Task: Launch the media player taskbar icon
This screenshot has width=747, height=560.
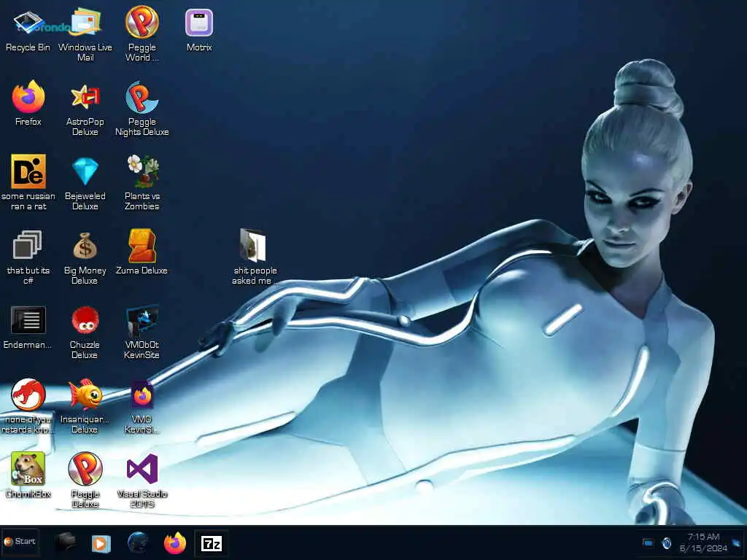Action: pyautogui.click(x=101, y=543)
